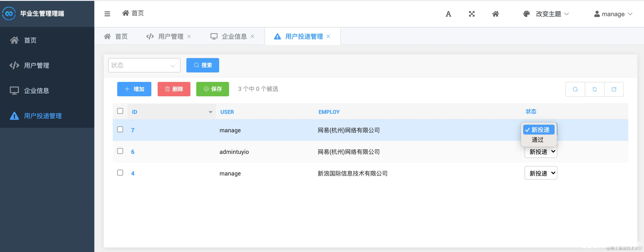Click the home icon in top-right toolbar

point(495,14)
